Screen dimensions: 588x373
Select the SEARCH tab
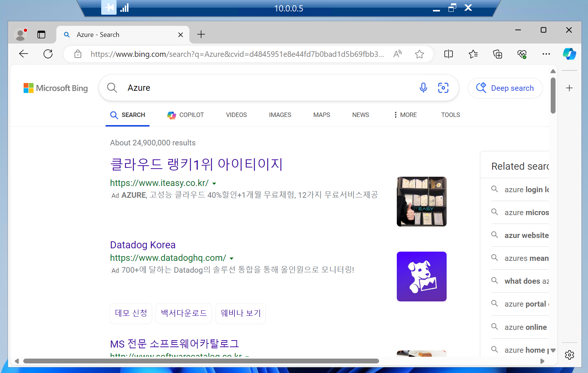tap(128, 115)
